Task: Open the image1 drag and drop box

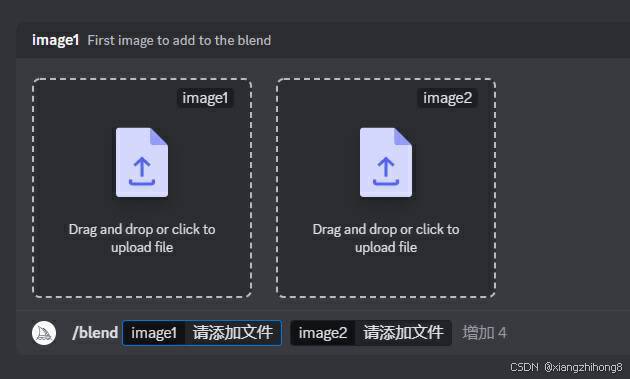Action: point(142,188)
